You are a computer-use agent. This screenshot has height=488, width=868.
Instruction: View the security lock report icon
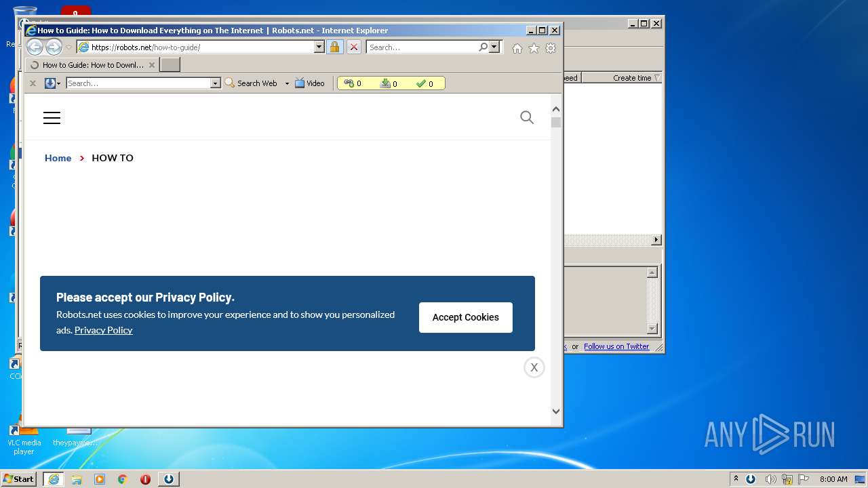pyautogui.click(x=334, y=47)
